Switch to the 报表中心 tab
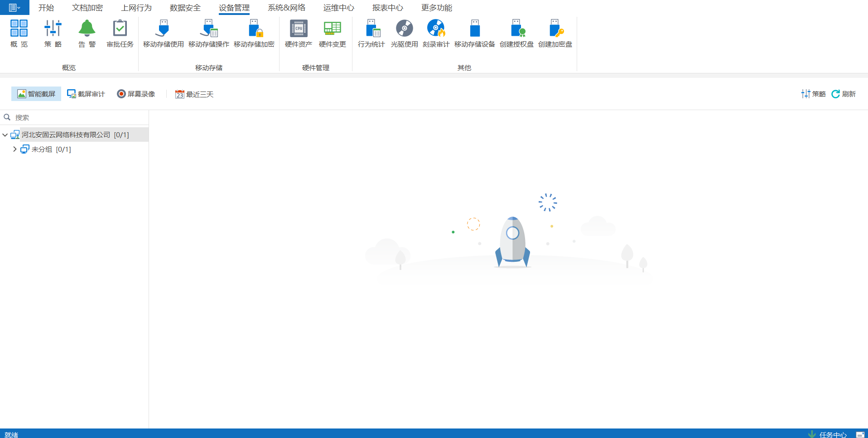868x438 pixels. pos(388,8)
